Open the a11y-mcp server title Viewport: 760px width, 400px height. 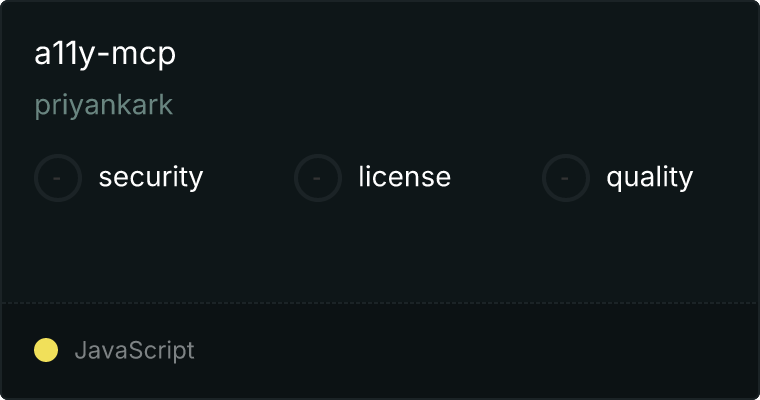pos(105,53)
